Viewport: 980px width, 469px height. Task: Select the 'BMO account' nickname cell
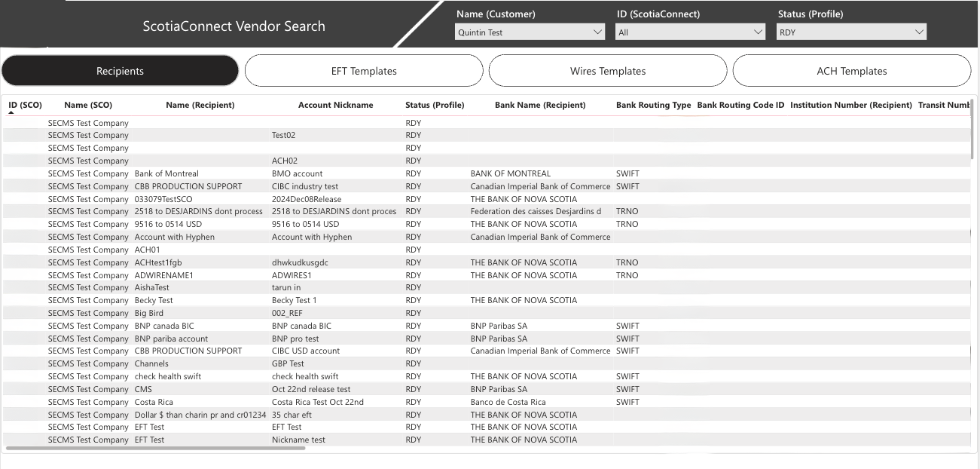tap(297, 173)
